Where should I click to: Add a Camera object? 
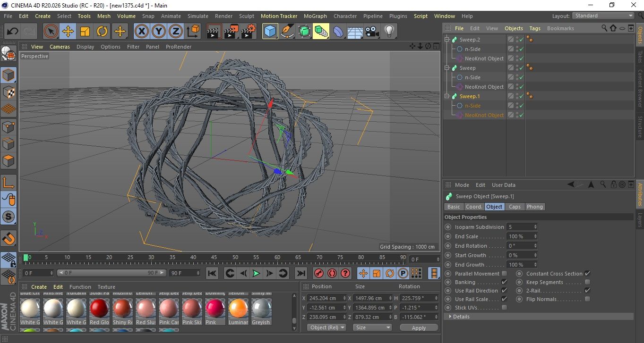(x=372, y=32)
